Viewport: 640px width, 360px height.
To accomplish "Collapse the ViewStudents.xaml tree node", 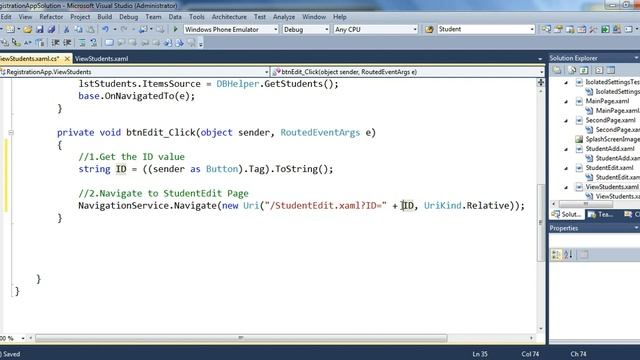I will pos(566,187).
